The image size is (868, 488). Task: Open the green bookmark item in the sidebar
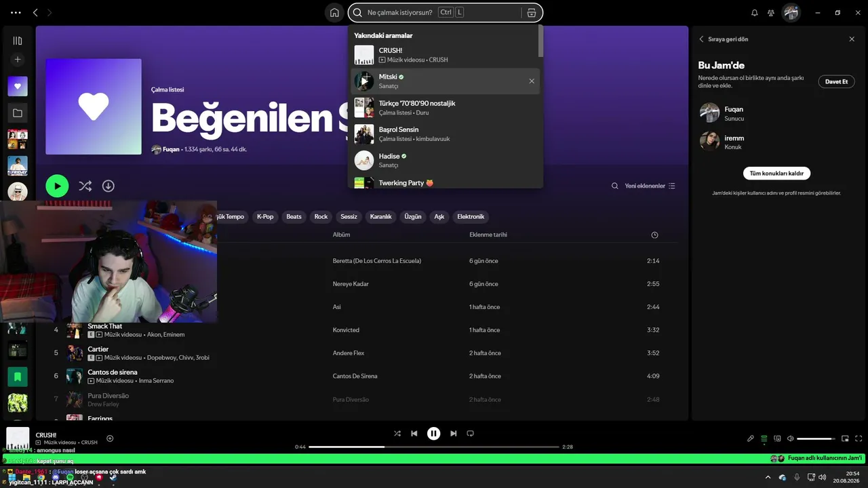[x=18, y=376]
